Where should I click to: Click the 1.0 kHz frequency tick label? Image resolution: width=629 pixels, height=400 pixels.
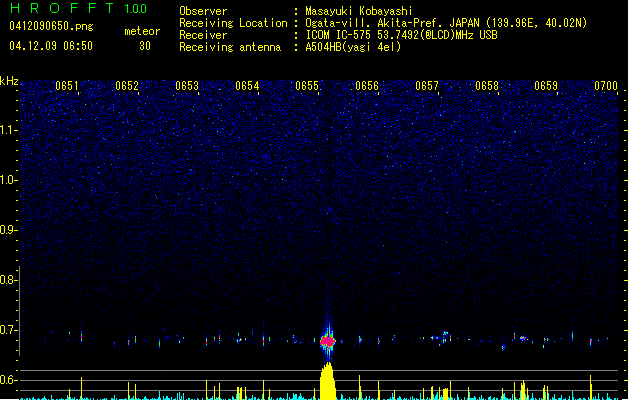coord(8,180)
